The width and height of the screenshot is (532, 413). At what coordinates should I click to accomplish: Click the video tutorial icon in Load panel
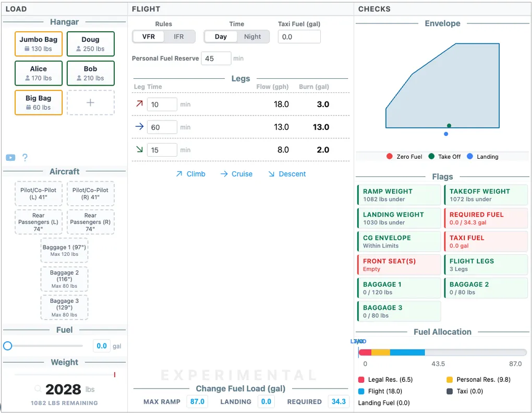10,158
